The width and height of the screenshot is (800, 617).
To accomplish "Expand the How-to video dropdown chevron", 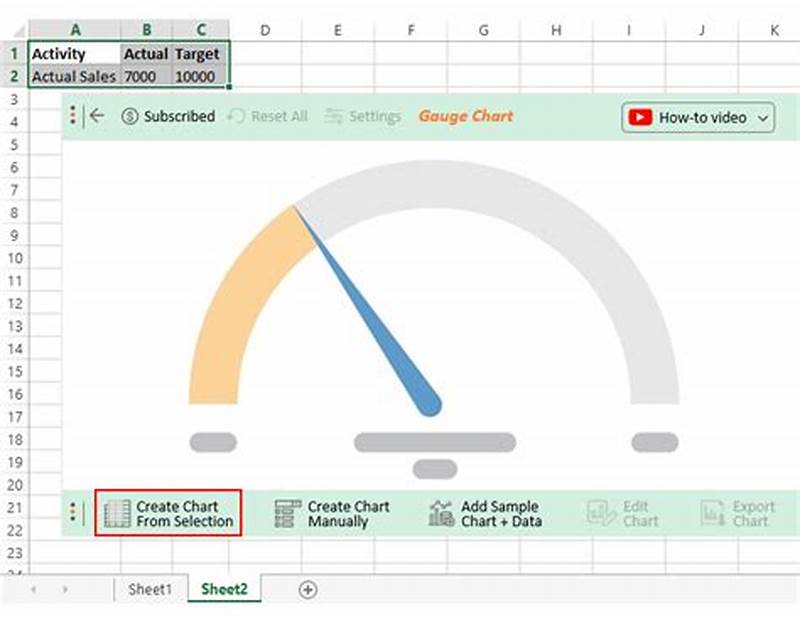I will 763,117.
